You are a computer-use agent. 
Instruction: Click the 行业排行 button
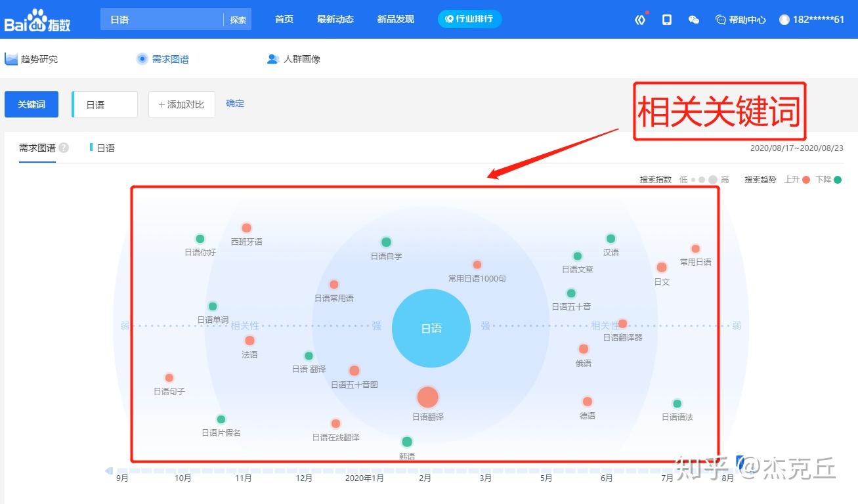pos(469,19)
